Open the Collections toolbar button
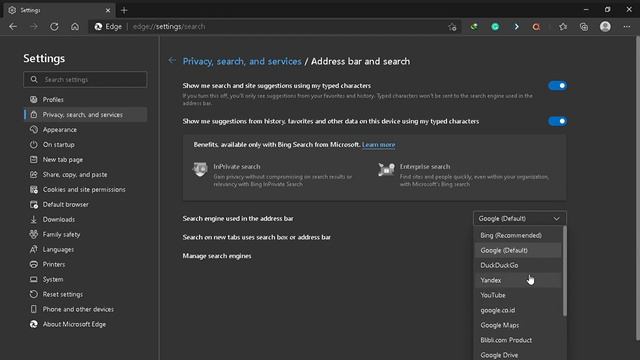Viewport: 640px width, 360px height. 584,27
